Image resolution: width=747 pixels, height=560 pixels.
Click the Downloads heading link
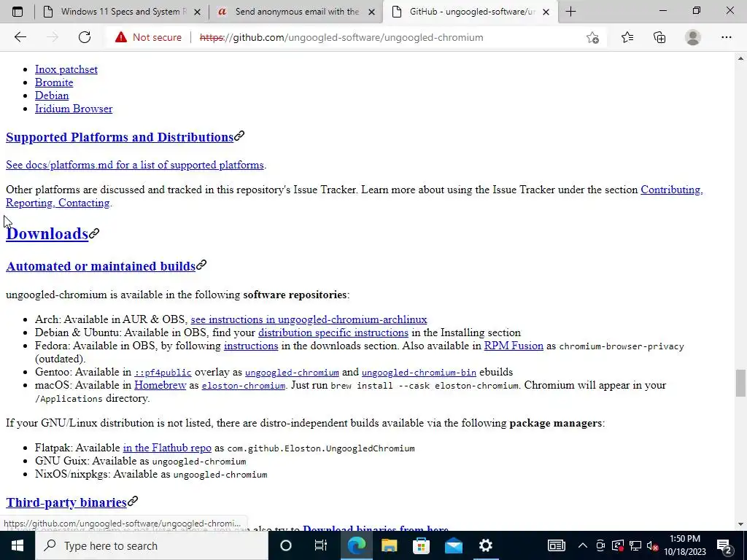tap(47, 234)
